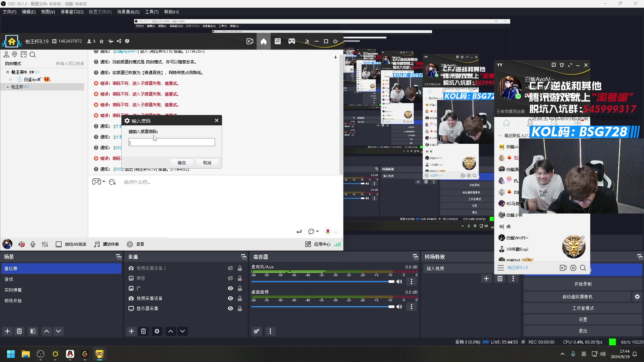This screenshot has width=644, height=362.
Task: Click the YY home icon in channel toolbar
Action: click(264, 41)
